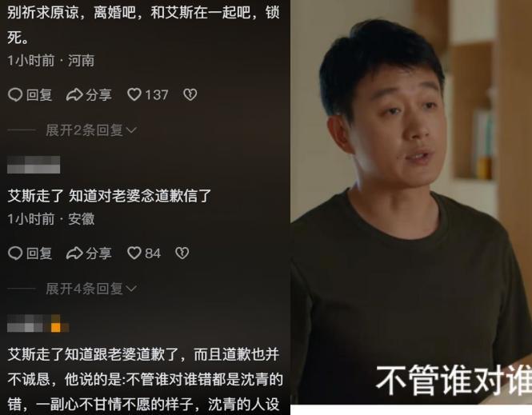Share the Henan comment via arrow icon
Screen dimensions: 532x415
pos(74,95)
